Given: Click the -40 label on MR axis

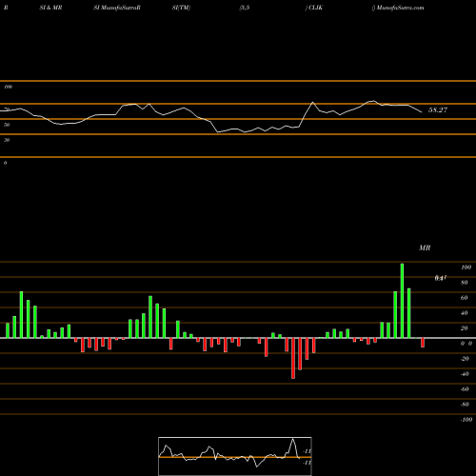Looking at the screenshot, I should (465, 374).
